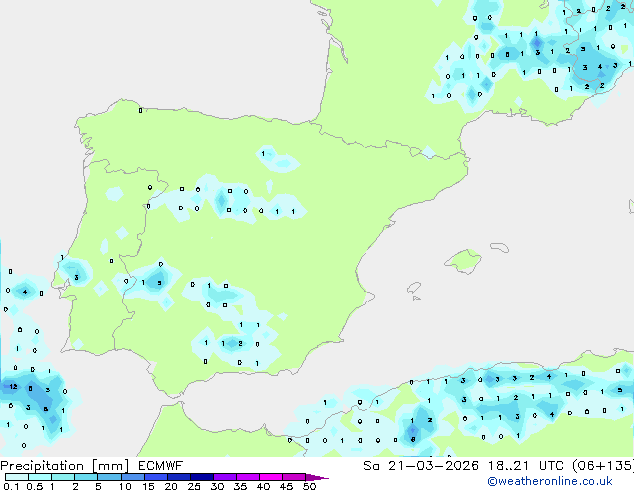The width and height of the screenshot is (634, 490).
Task: Click the island of Mallorca on the map
Action: (x=463, y=261)
